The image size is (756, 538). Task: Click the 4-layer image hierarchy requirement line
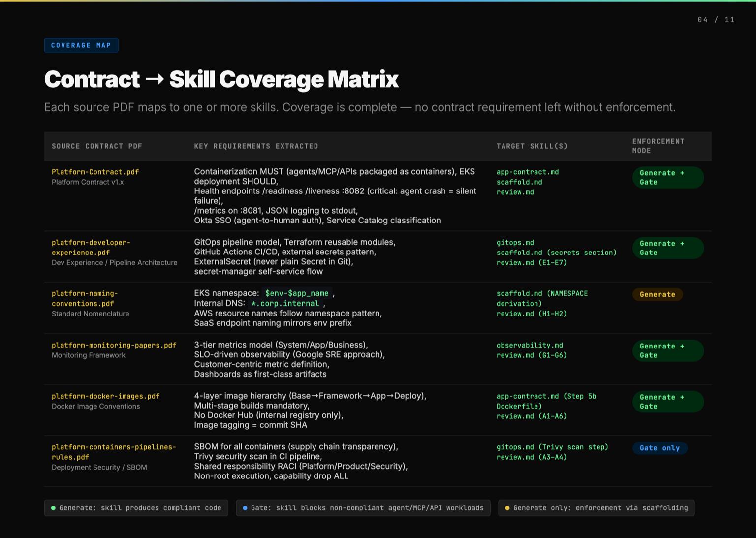310,396
